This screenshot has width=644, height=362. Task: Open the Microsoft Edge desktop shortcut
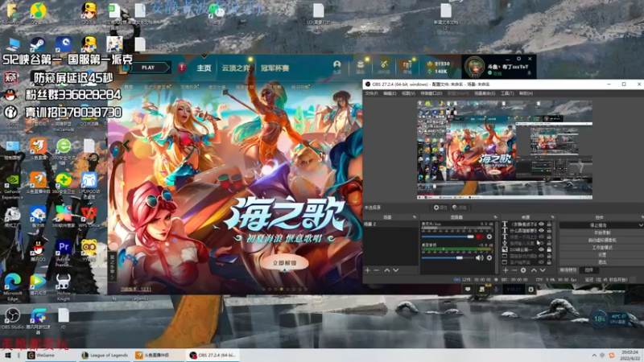(x=12, y=286)
